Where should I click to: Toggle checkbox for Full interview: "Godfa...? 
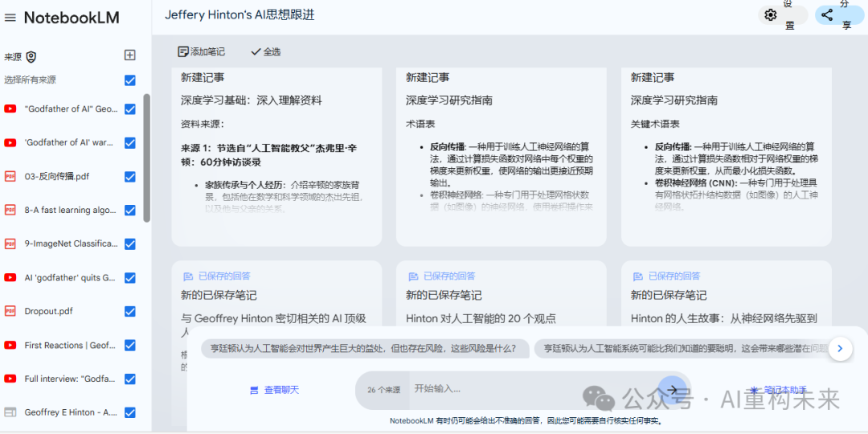(x=130, y=379)
